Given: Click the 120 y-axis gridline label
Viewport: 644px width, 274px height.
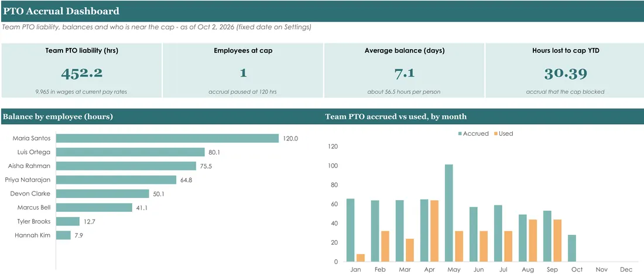Looking at the screenshot, I should coord(333,146).
